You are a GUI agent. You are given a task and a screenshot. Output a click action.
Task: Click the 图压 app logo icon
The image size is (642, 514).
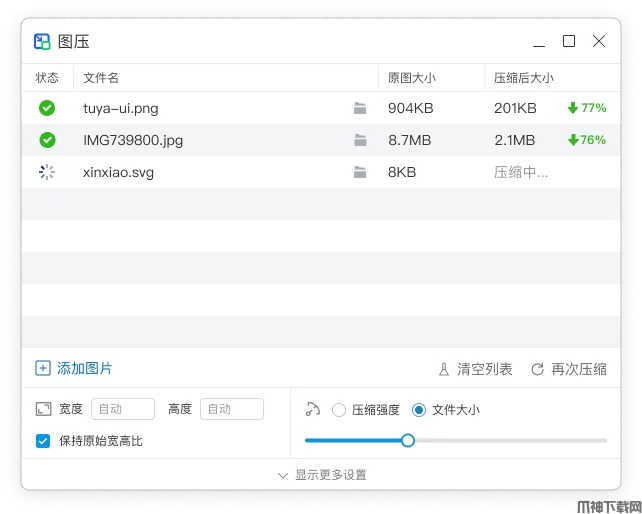(x=42, y=41)
